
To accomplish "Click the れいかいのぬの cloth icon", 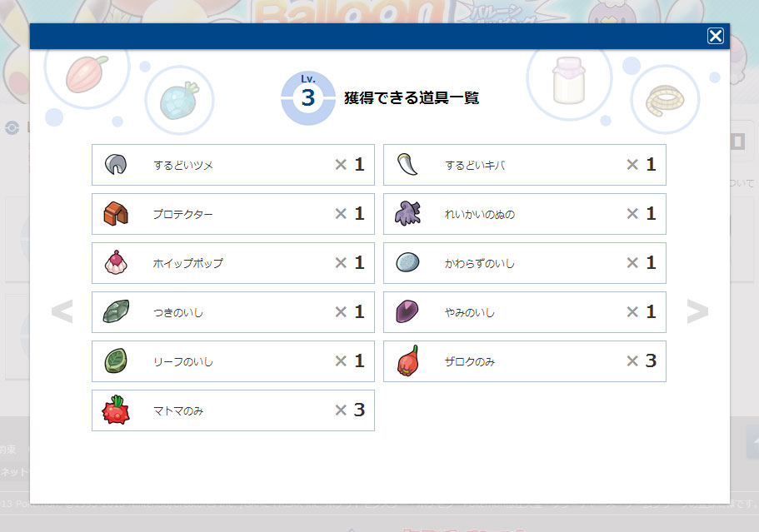I will click(407, 214).
